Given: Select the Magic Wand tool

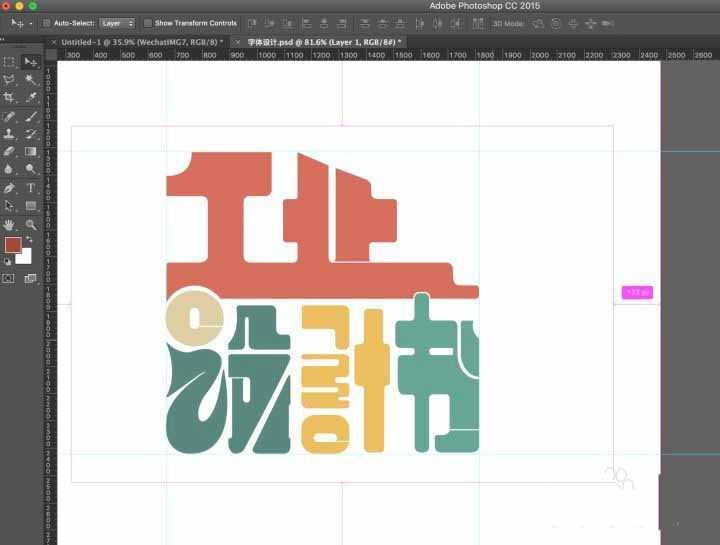Looking at the screenshot, I should coord(31,79).
